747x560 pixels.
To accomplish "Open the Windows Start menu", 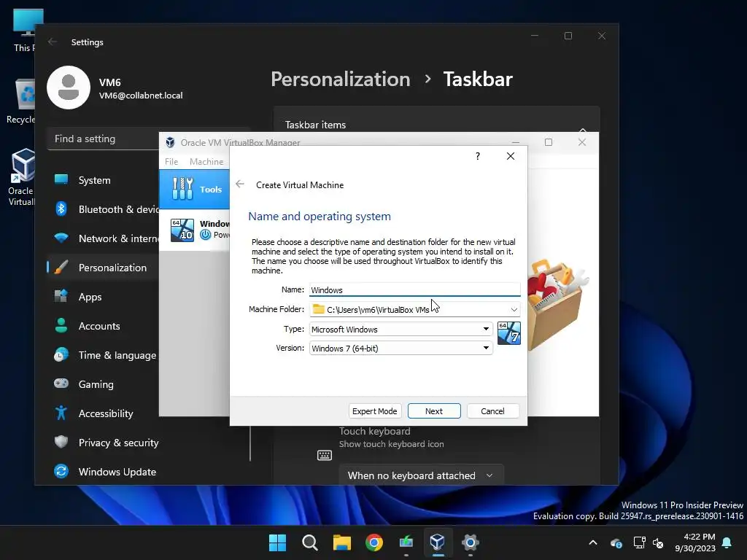I will pyautogui.click(x=277, y=542).
